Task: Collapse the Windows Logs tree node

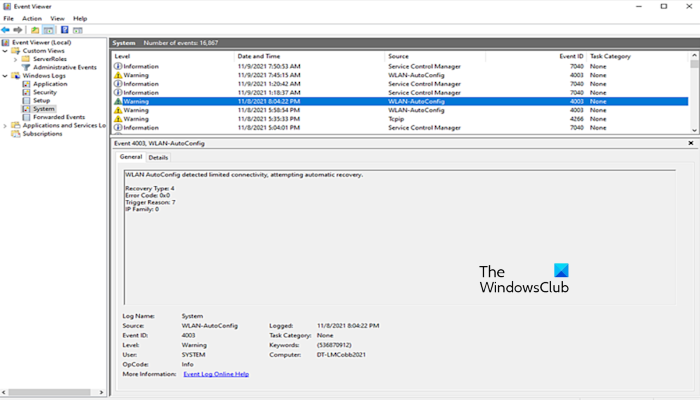Action: [x=6, y=75]
